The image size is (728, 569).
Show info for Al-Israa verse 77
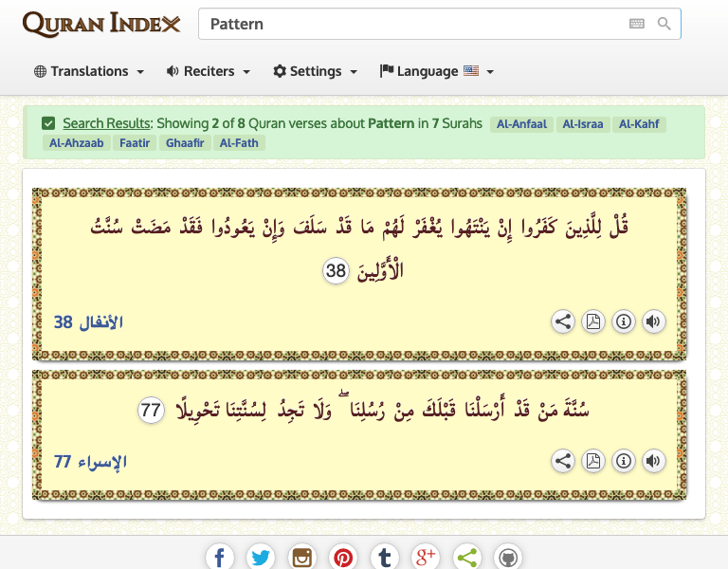coord(623,461)
